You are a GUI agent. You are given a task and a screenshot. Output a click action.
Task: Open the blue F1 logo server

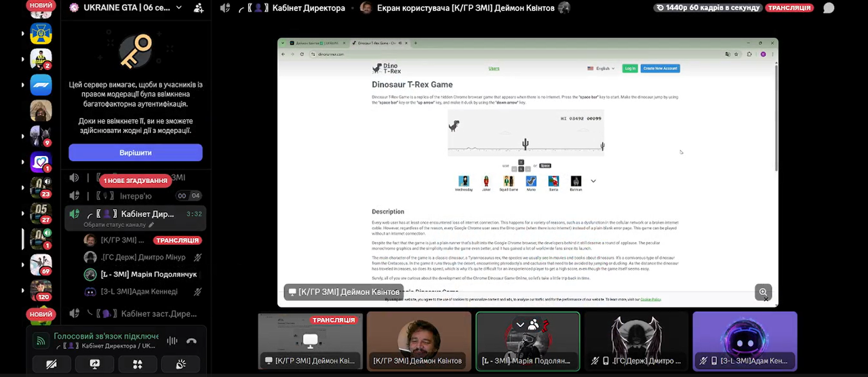click(41, 85)
